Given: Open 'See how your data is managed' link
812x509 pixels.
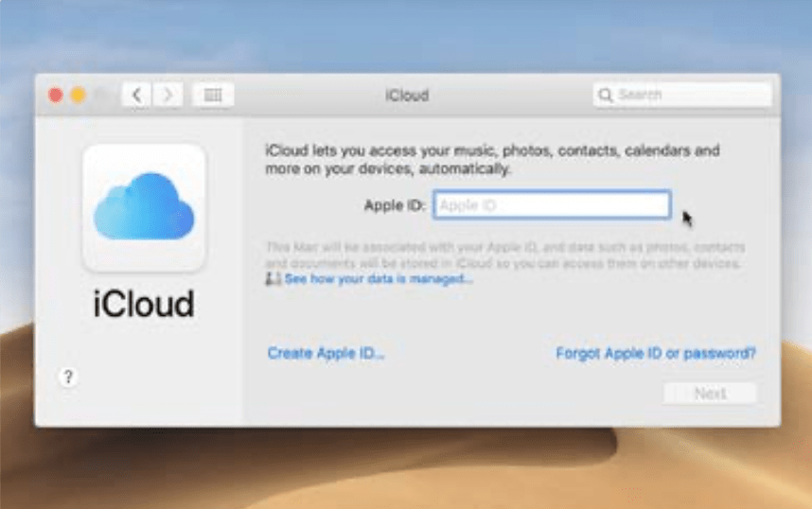Looking at the screenshot, I should click(x=379, y=279).
